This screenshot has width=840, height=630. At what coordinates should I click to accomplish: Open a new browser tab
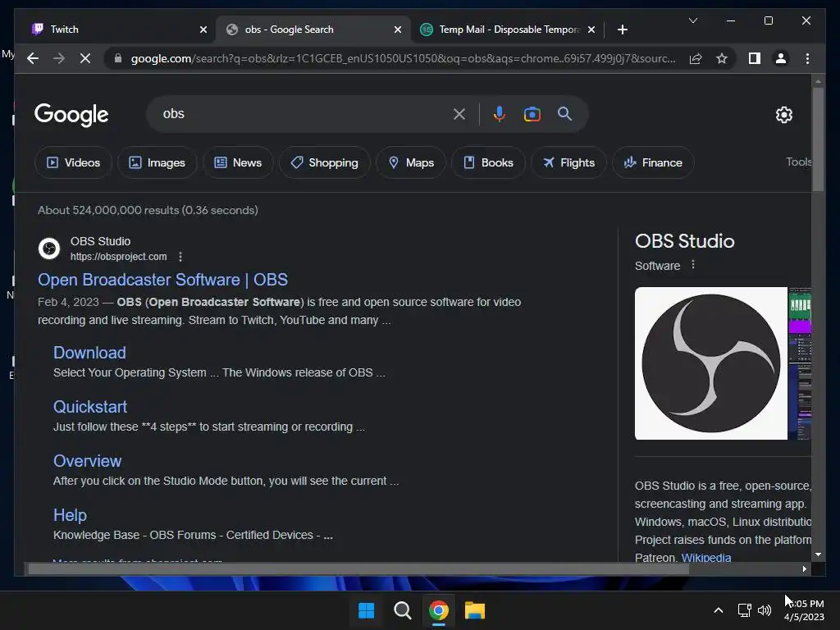[622, 30]
